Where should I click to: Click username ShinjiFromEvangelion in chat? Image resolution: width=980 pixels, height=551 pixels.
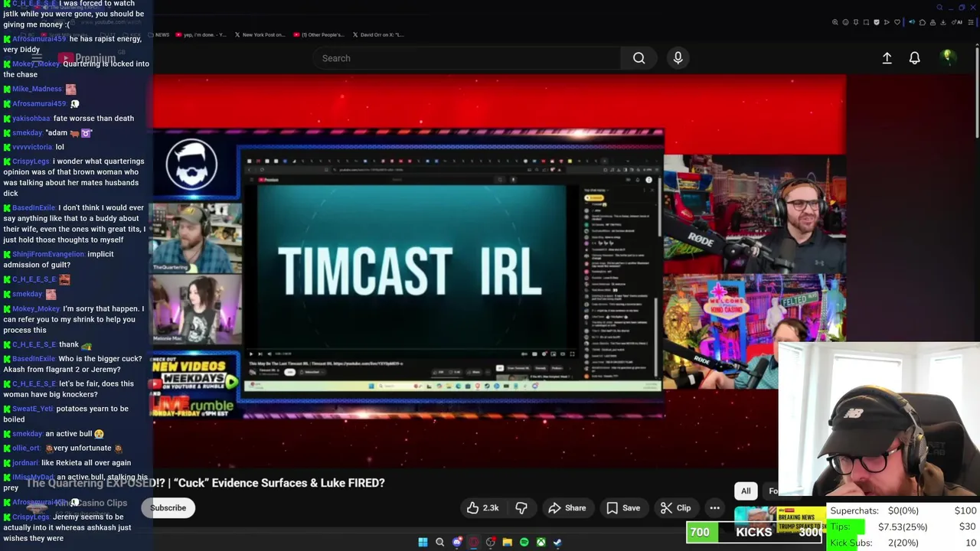[48, 254]
